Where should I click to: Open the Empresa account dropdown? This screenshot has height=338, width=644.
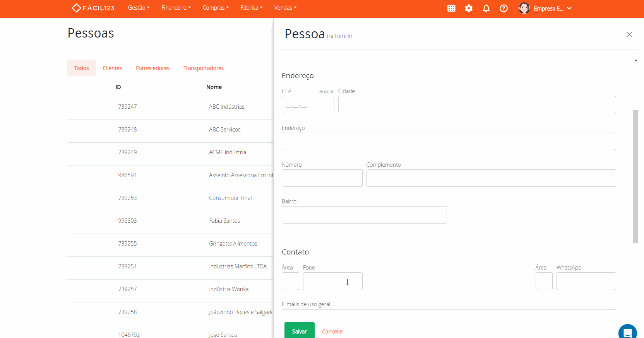552,9
